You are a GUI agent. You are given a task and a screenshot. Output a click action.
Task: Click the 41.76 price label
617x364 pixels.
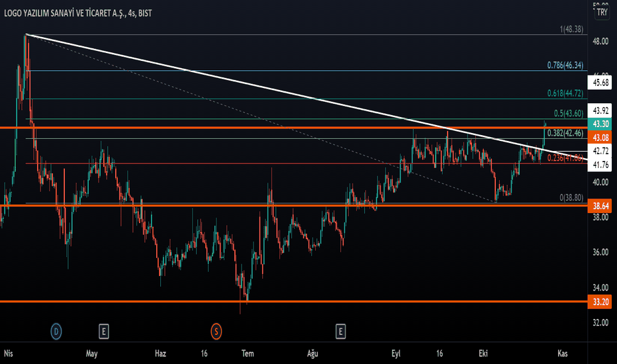(600, 165)
